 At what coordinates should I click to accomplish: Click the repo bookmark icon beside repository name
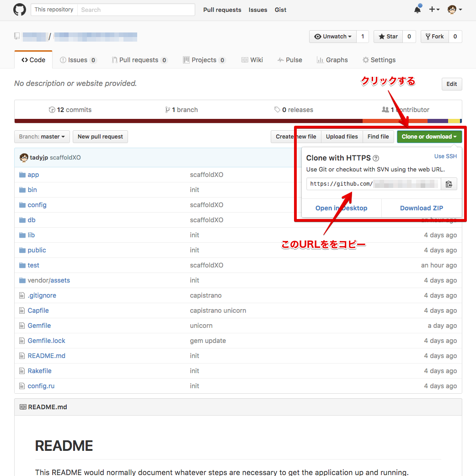16,36
